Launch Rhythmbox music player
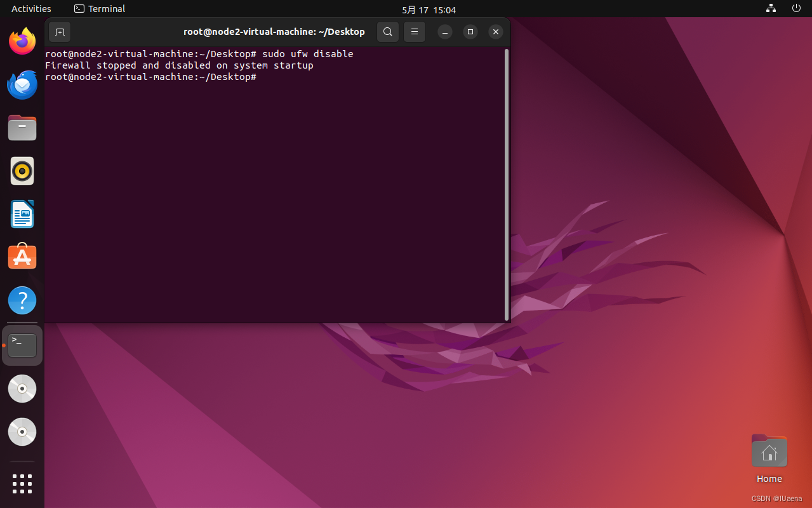 (22, 171)
